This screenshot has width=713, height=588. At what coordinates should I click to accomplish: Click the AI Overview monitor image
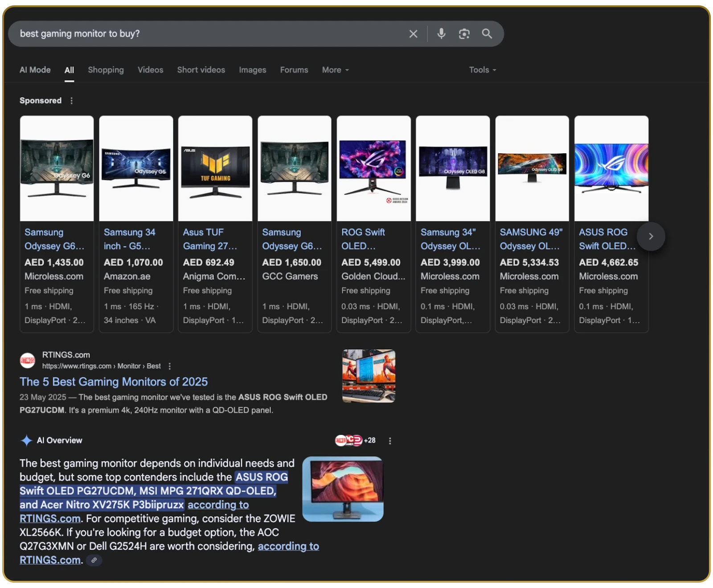(x=343, y=489)
